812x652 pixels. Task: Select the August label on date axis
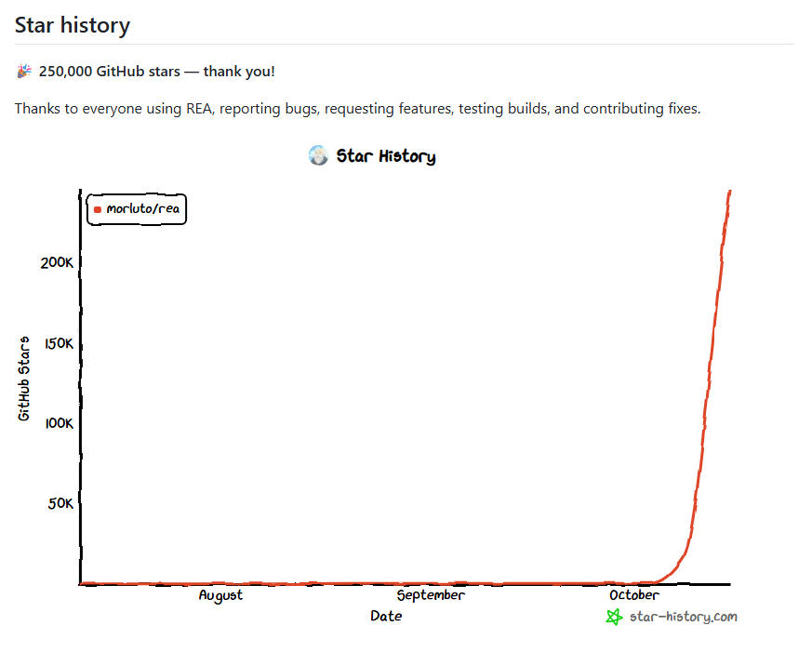click(x=220, y=595)
